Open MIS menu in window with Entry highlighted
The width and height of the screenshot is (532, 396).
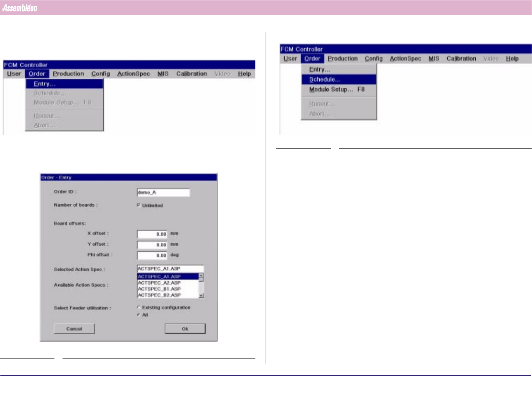[x=163, y=74]
